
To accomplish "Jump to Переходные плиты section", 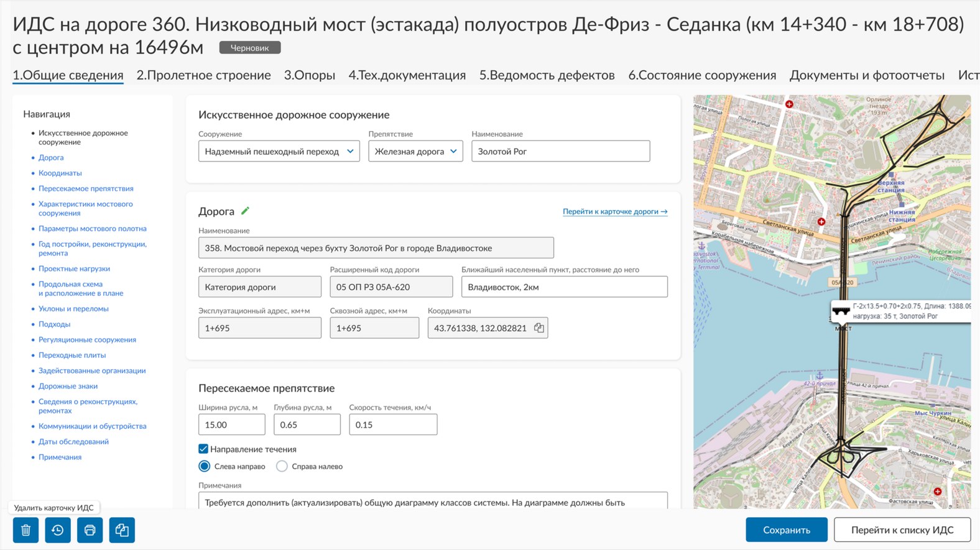I will click(x=72, y=355).
